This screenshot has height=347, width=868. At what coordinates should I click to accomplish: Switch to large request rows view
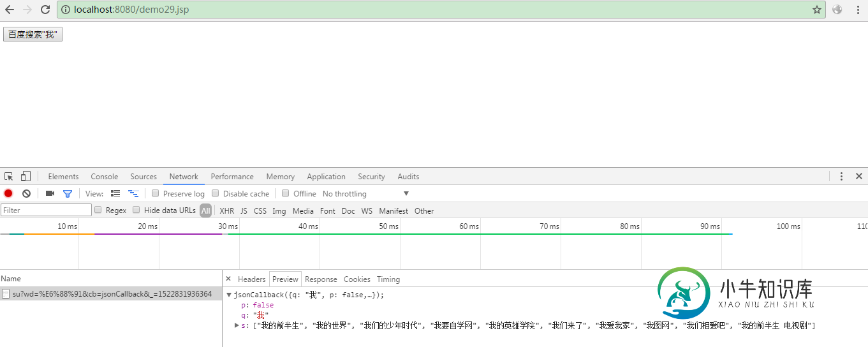115,193
